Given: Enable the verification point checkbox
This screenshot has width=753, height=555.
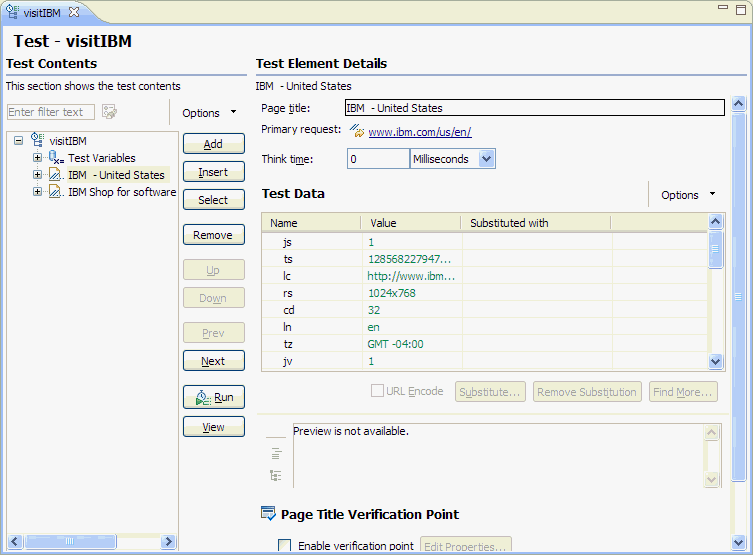Looking at the screenshot, I should 285,546.
